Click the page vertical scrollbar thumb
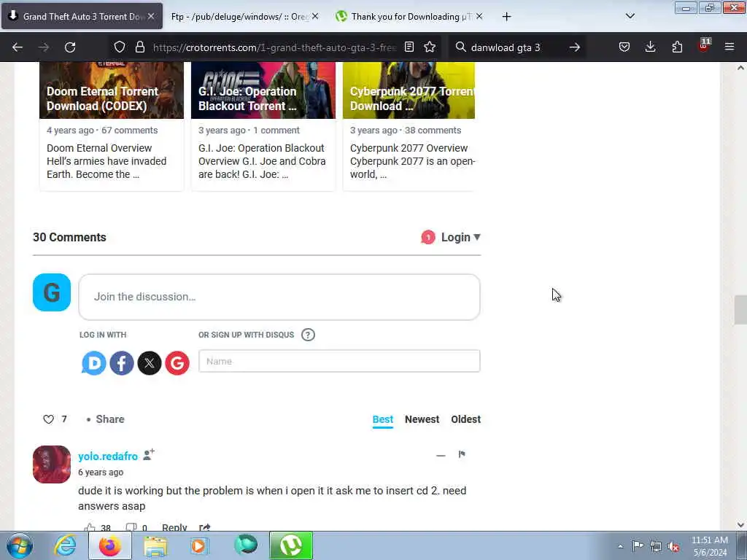 [740, 309]
